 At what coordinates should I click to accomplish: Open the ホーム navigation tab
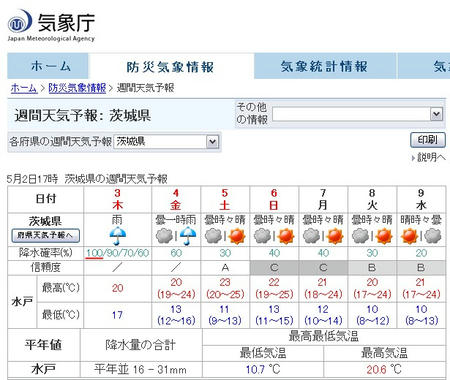[48, 66]
